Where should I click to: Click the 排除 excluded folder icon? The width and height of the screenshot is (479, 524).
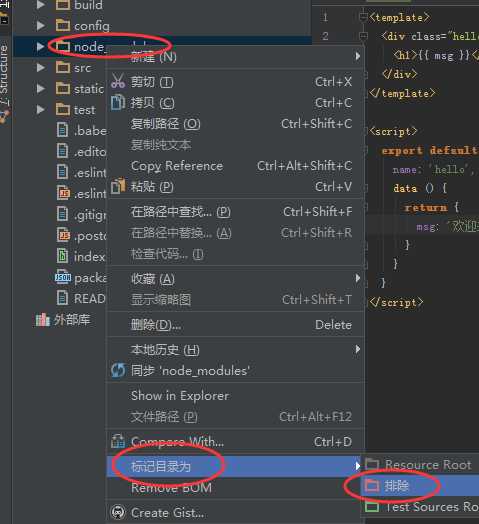click(372, 486)
